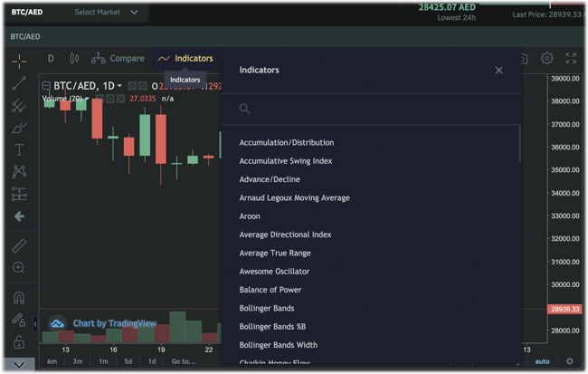Select the left arrow marker tool
This screenshot has height=374, width=588.
pyautogui.click(x=19, y=216)
